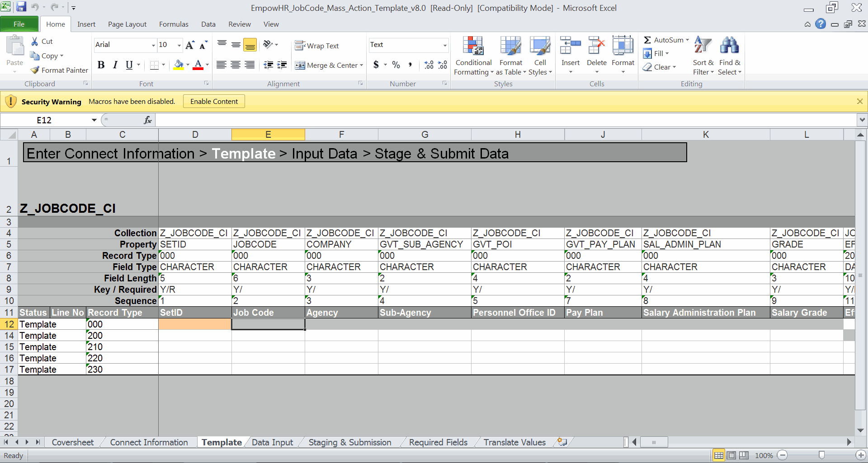Click Insert cells icon
868x463 pixels.
[571, 46]
